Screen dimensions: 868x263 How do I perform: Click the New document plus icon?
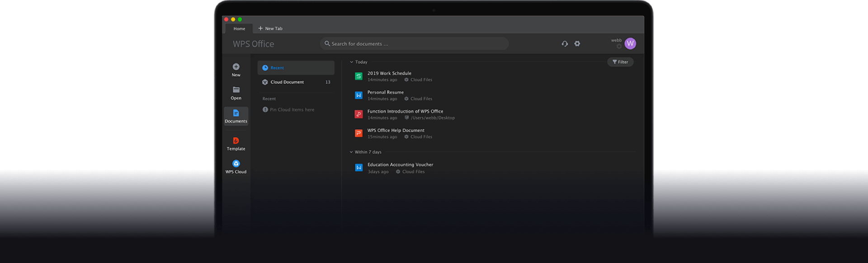point(236,67)
